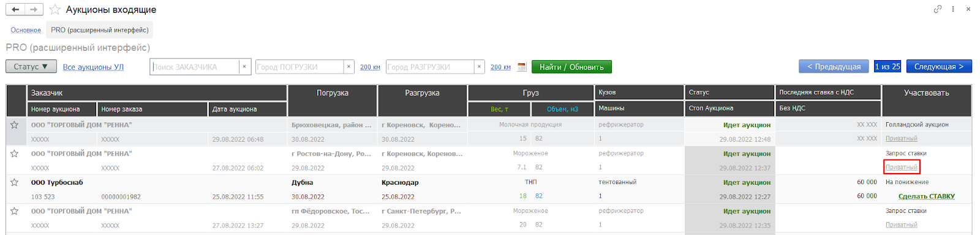
Task: Clear the ЗАКАЗЧИКА search field
Action: (x=244, y=67)
